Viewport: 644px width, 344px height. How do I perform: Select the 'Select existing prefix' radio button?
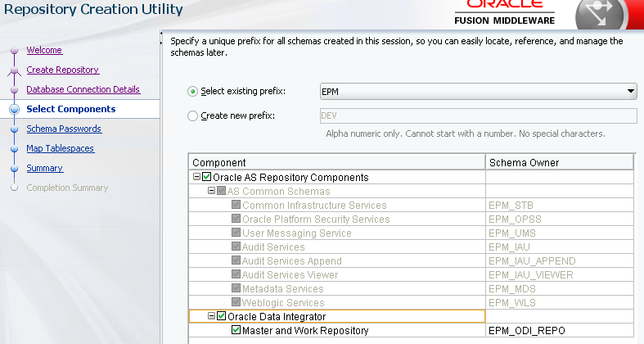[x=192, y=91]
